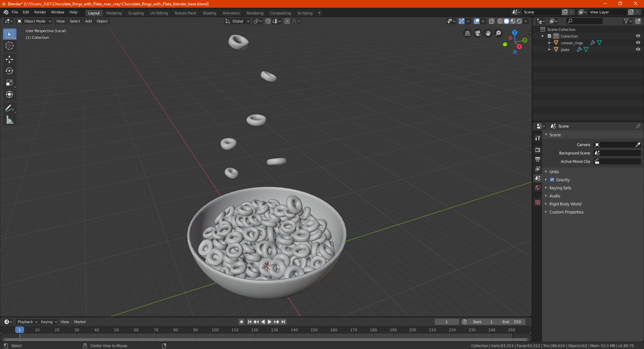Switch to wireframe shading mode

(x=500, y=21)
